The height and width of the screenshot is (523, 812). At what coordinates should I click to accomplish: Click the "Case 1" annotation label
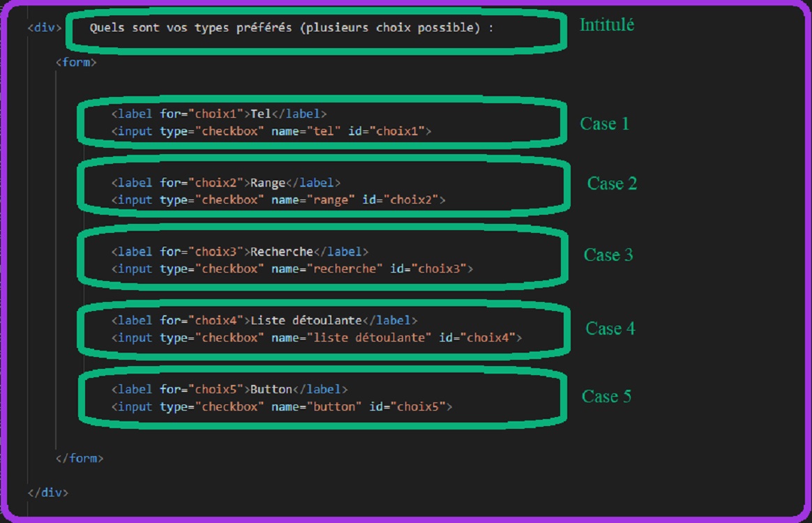click(604, 124)
